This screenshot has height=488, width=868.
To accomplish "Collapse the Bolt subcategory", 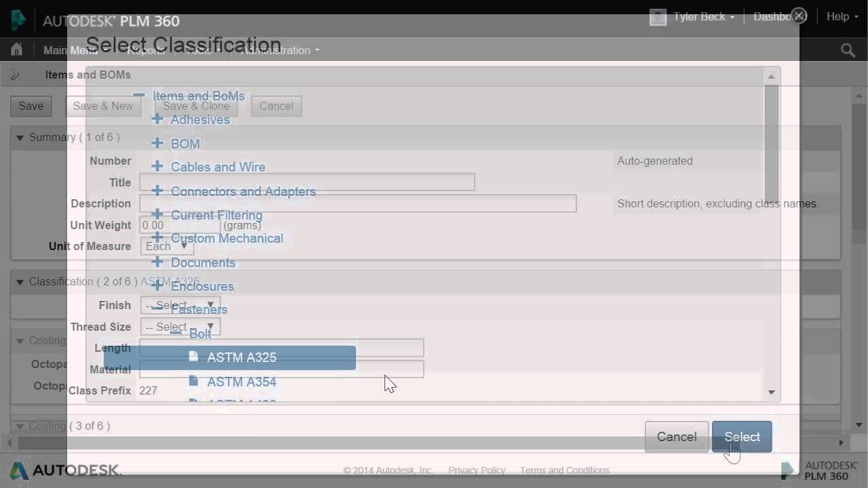I will pos(176,333).
